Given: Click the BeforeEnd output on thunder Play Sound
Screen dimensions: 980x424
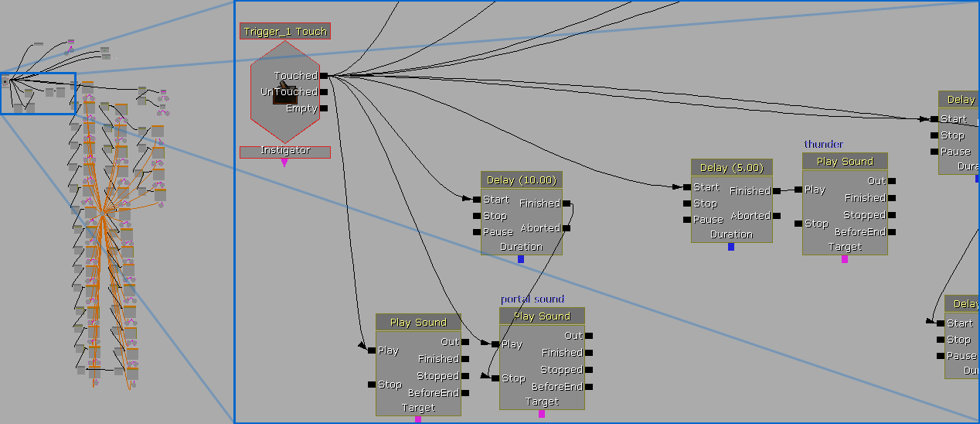Looking at the screenshot, I should (x=892, y=232).
